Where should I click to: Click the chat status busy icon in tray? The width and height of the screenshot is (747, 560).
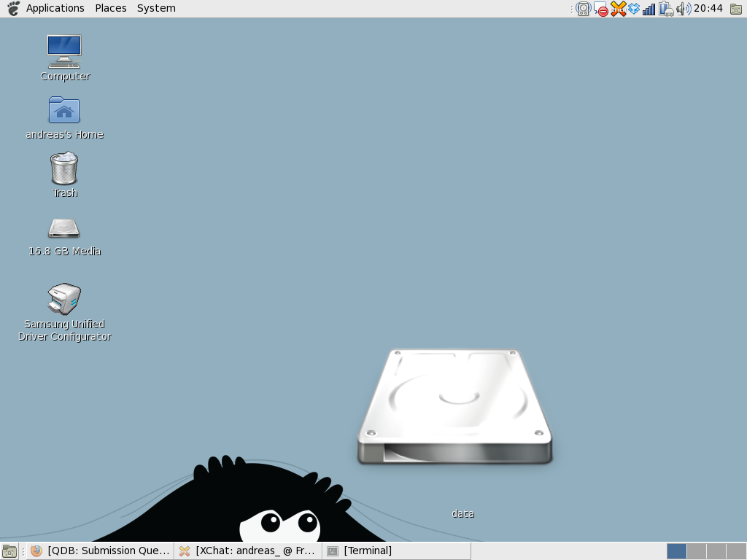pyautogui.click(x=600, y=9)
